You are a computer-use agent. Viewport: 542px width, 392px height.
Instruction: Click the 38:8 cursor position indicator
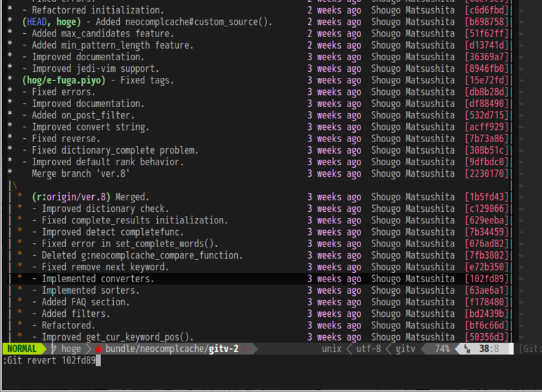click(488, 349)
